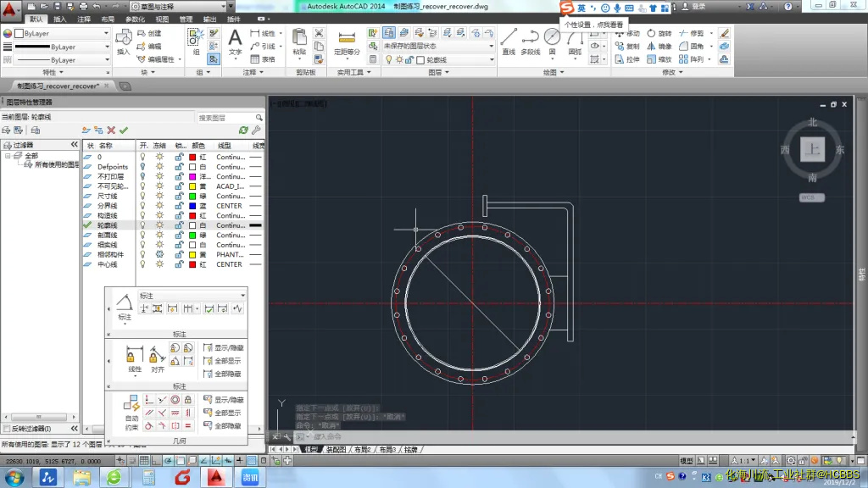The height and width of the screenshot is (488, 868).
Task: Toggle lock icon for Defpoints layer
Action: pos(179,167)
